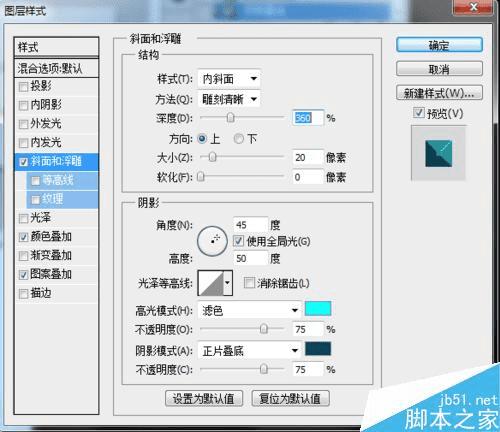
Task: Click 设置为默认值 button
Action: pyautogui.click(x=204, y=398)
